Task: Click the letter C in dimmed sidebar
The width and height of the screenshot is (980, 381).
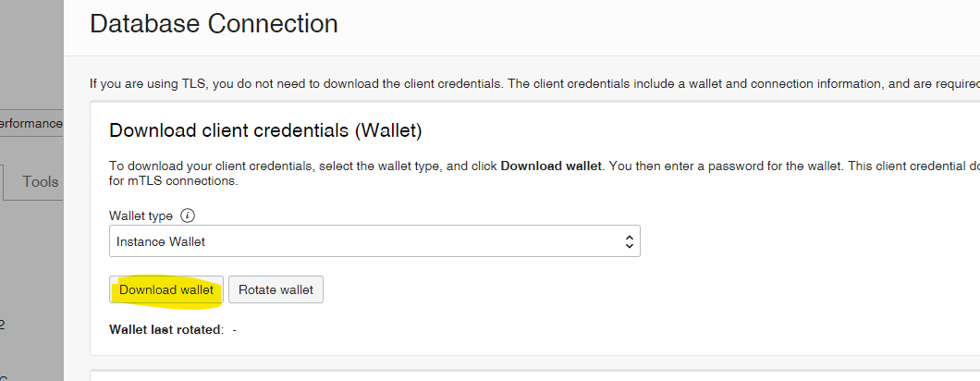Action: 3,375
